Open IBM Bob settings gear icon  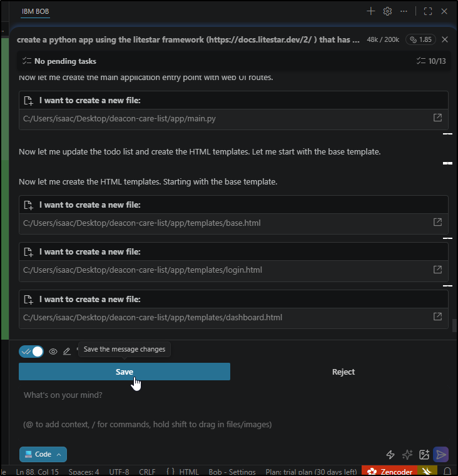coord(387,11)
